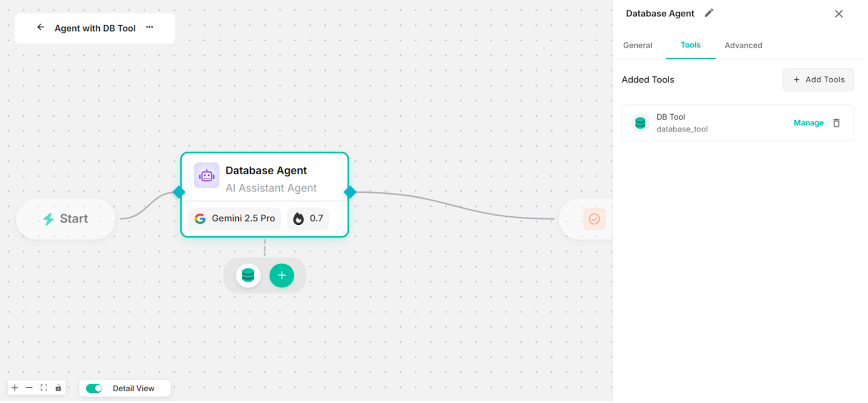Open the Advanced tab

tap(743, 46)
